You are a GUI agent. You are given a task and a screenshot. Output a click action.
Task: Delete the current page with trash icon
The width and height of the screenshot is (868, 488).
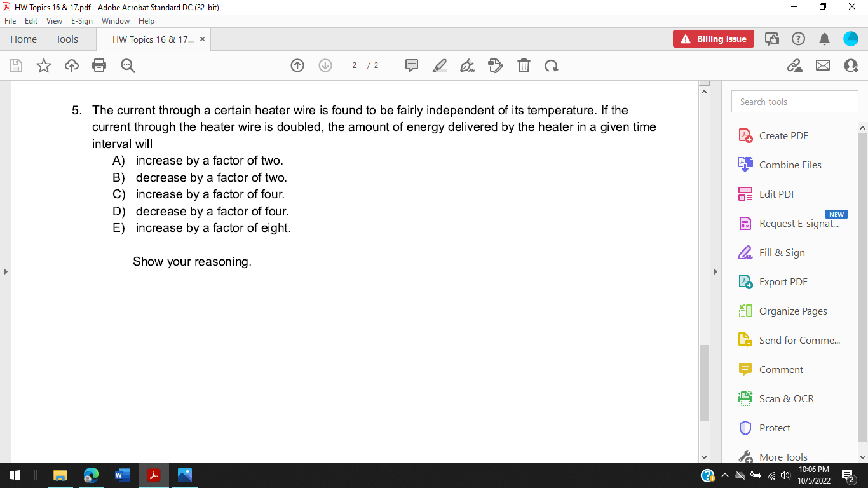point(524,65)
